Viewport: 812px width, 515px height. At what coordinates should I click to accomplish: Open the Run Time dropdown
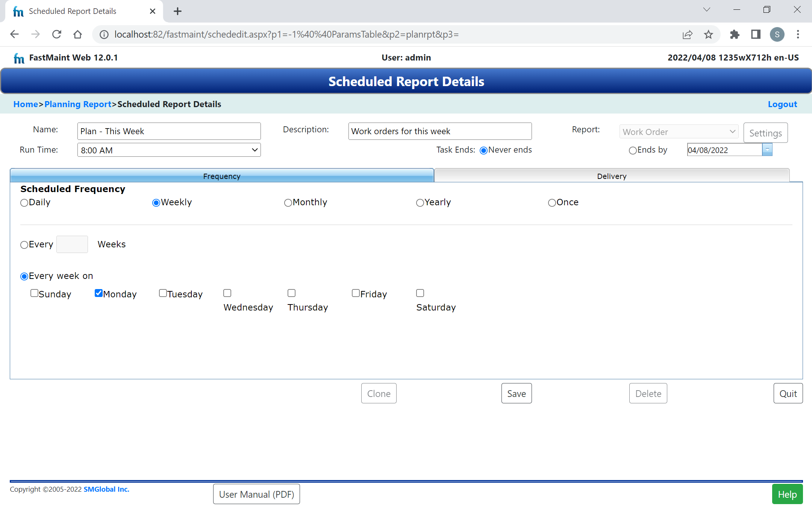coord(169,150)
